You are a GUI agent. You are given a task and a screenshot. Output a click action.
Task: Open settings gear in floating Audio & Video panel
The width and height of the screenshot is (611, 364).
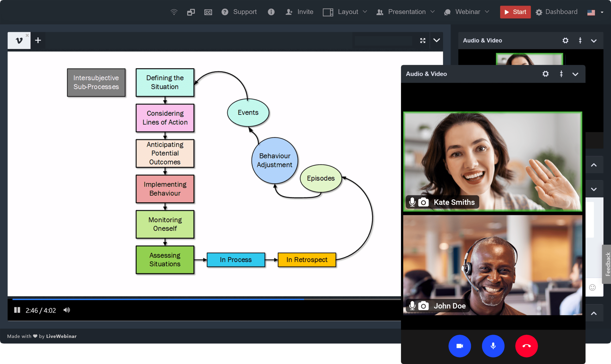pyautogui.click(x=545, y=74)
